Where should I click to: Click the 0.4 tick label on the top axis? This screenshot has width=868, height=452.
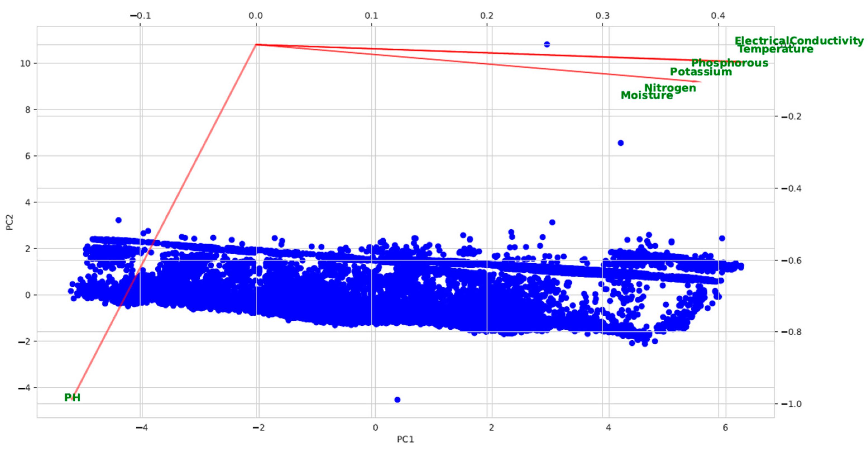coord(718,16)
